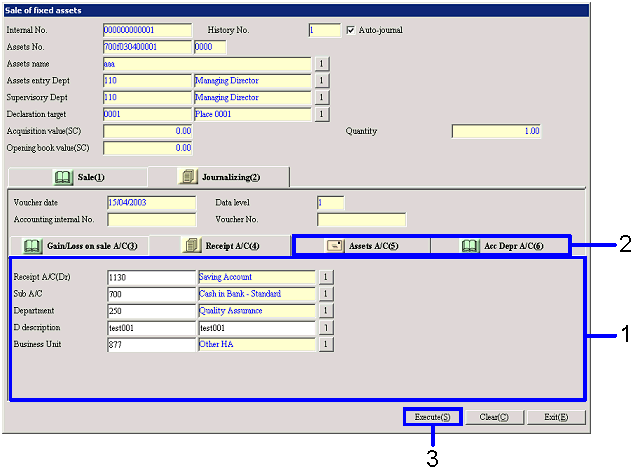Click the second D description field
Image resolution: width=643 pixels, height=476 pixels.
(257, 328)
